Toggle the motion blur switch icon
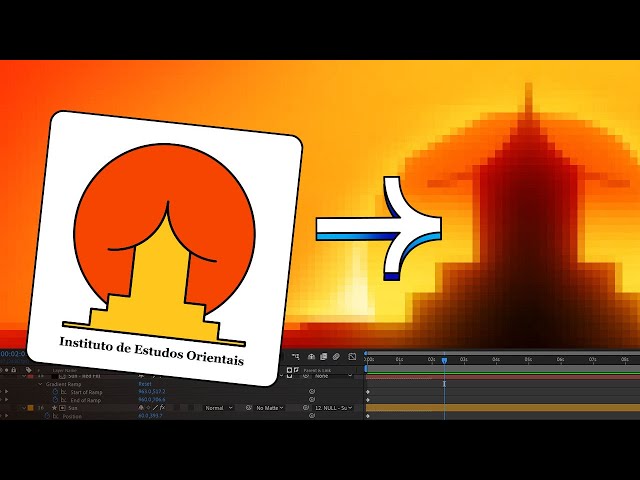This screenshot has height=480, width=640. pyautogui.click(x=336, y=357)
